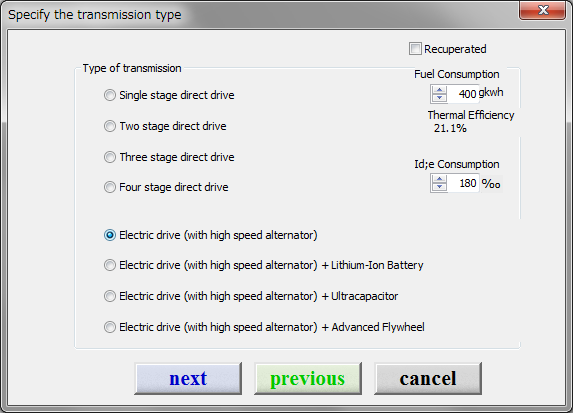The height and width of the screenshot is (413, 573).
Task: Pick Four stage direct drive
Action: coord(110,187)
